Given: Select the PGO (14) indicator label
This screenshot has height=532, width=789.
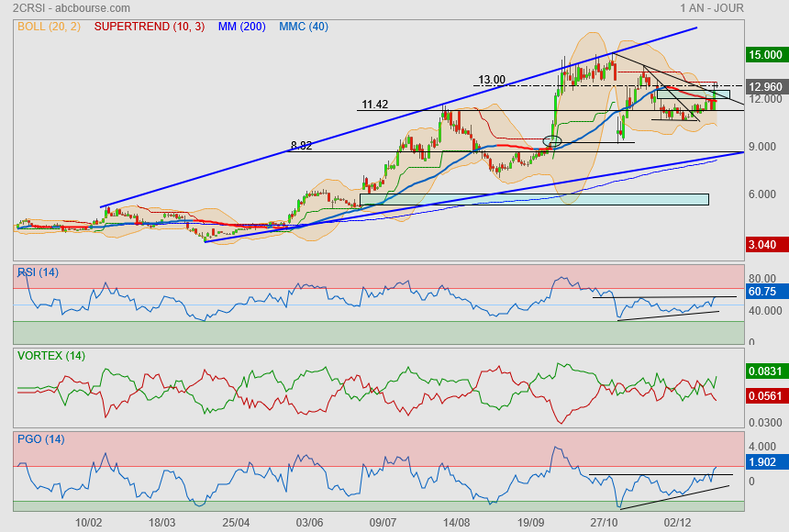Looking at the screenshot, I should coord(40,438).
